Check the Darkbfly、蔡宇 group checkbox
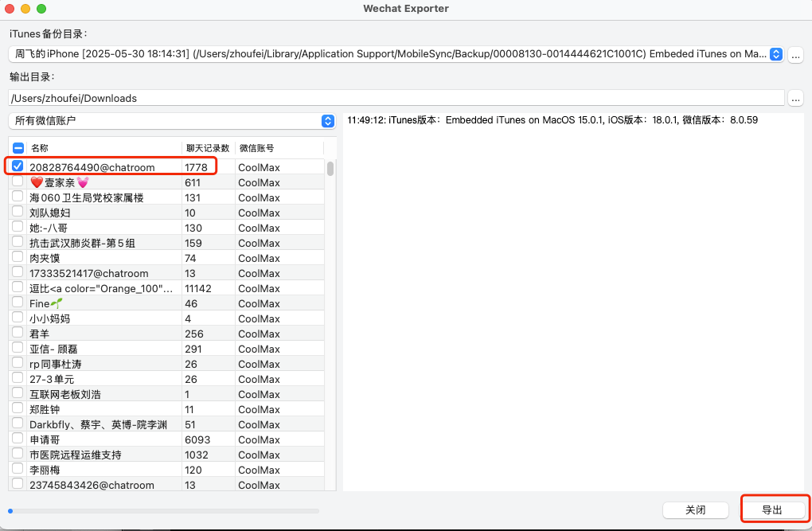812x531 pixels. (18, 424)
